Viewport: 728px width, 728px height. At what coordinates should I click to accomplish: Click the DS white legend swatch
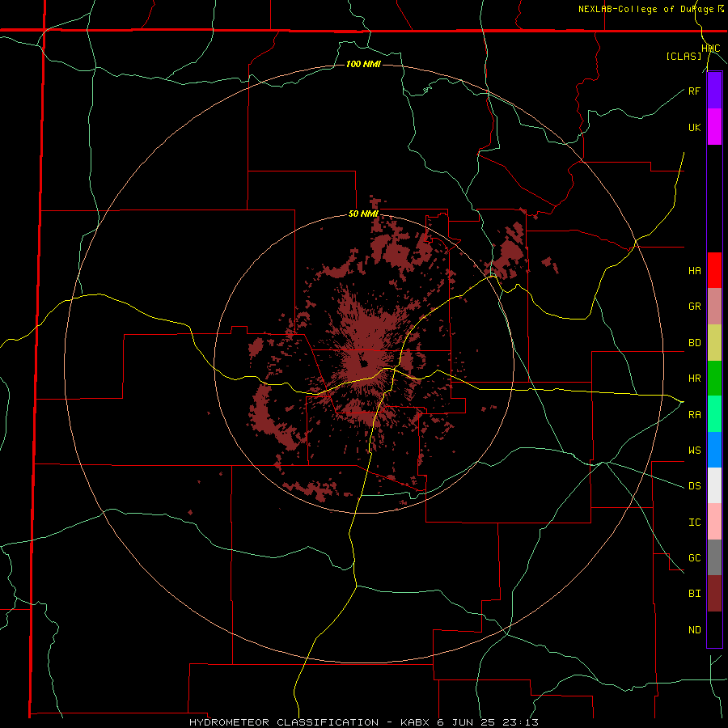(714, 485)
